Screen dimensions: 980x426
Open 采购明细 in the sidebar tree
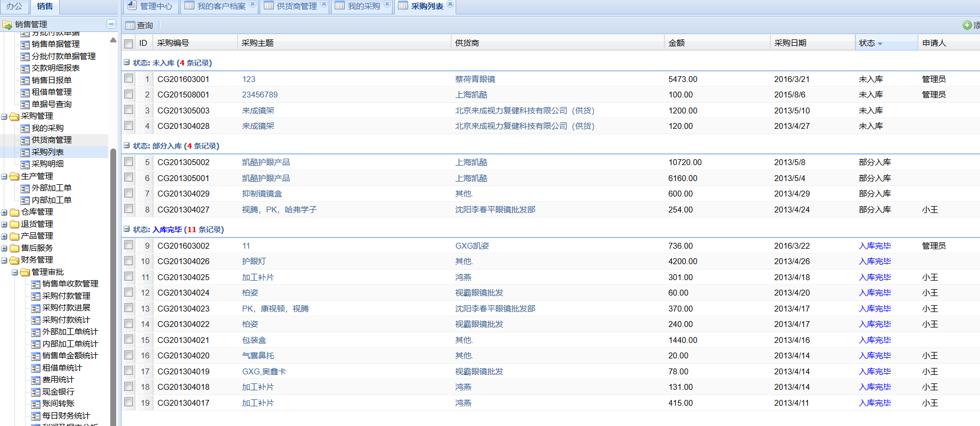pos(47,164)
